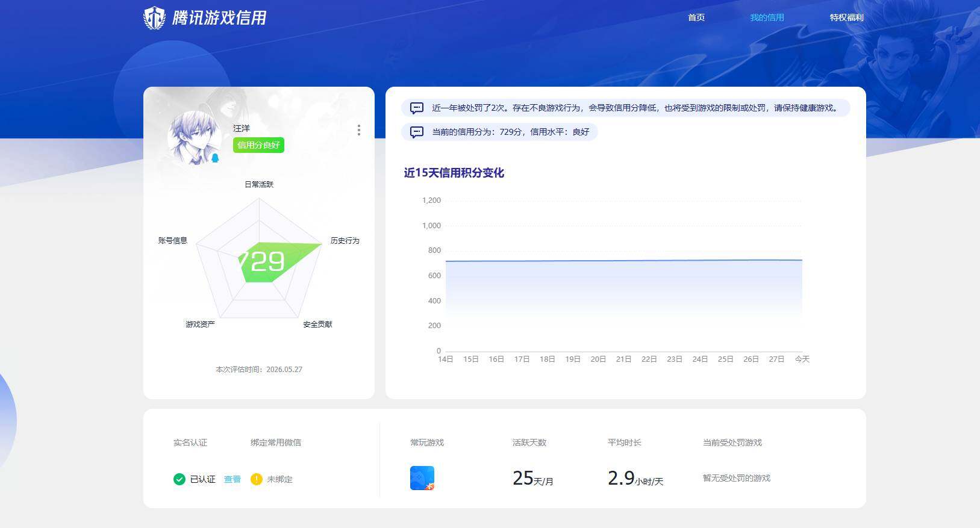Open the blue game icon under 常玩游戏
The height and width of the screenshot is (528, 980).
[x=422, y=478]
